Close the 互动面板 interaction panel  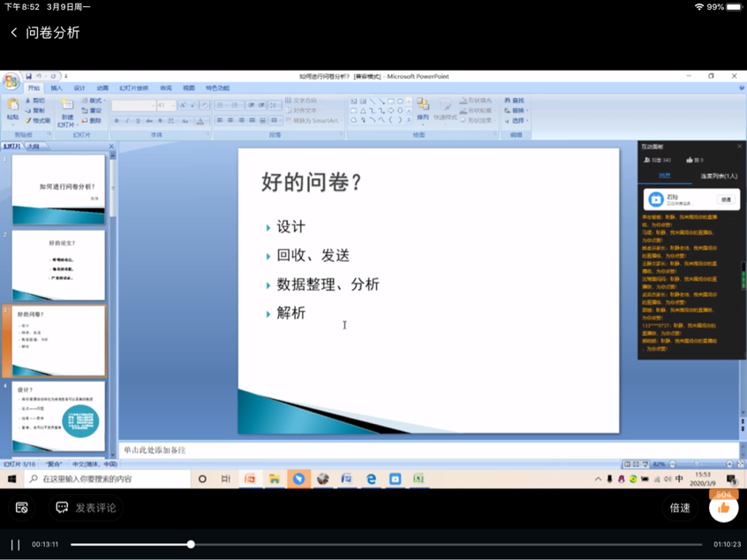[739, 147]
